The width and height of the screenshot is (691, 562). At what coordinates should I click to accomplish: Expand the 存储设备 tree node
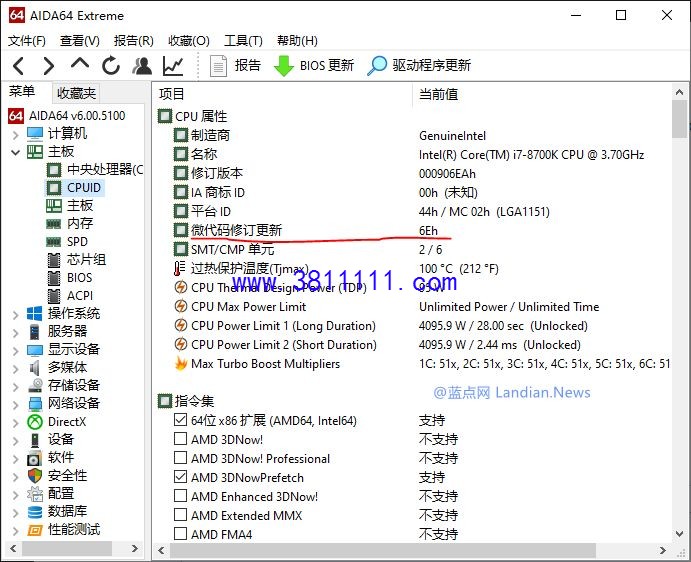point(15,387)
